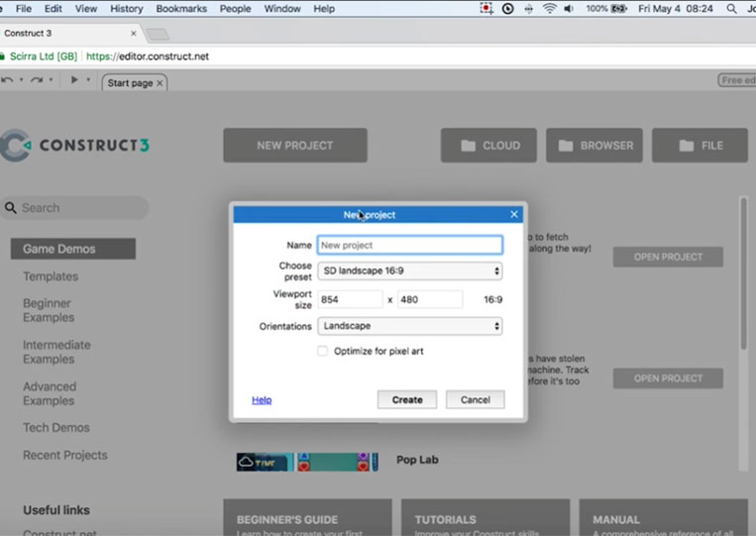Image resolution: width=756 pixels, height=536 pixels.
Task: Click the Wi-Fi status icon
Action: pos(549,9)
